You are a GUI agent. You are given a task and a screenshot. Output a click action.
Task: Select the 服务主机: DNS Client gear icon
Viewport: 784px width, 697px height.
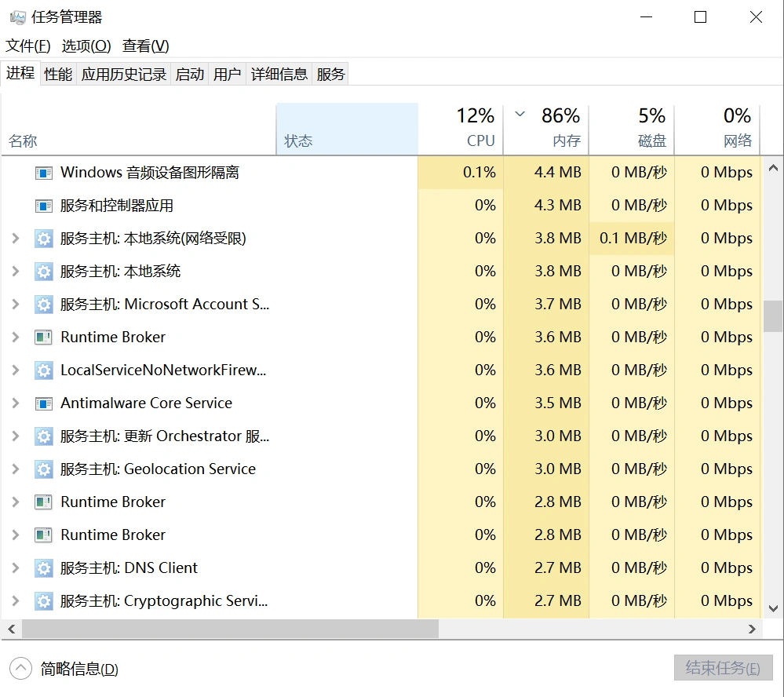44,567
